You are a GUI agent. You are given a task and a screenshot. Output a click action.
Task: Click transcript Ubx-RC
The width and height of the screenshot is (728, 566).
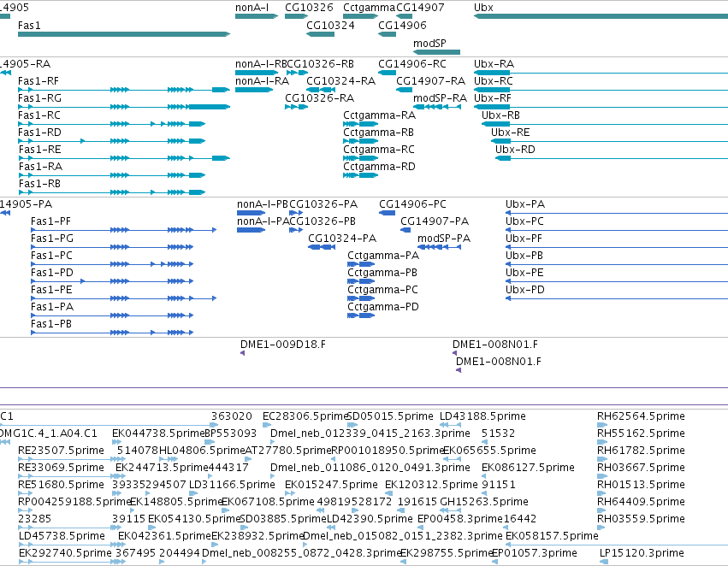coord(601,90)
